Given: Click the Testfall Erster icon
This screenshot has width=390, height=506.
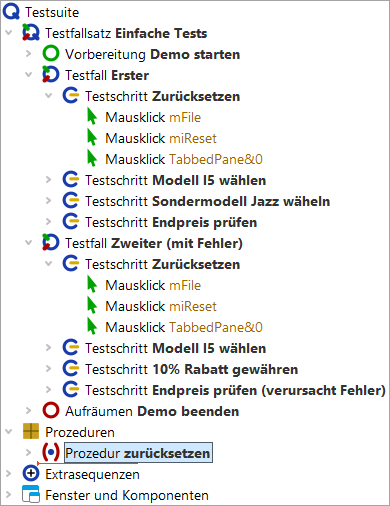Looking at the screenshot, I should click(x=51, y=75).
